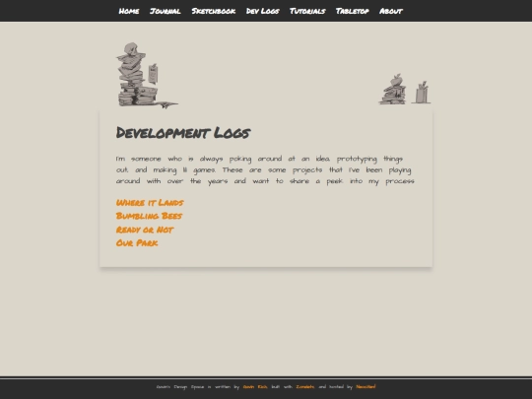Visit the footer link after 'hosted by'
532x399 pixels.
366,387
